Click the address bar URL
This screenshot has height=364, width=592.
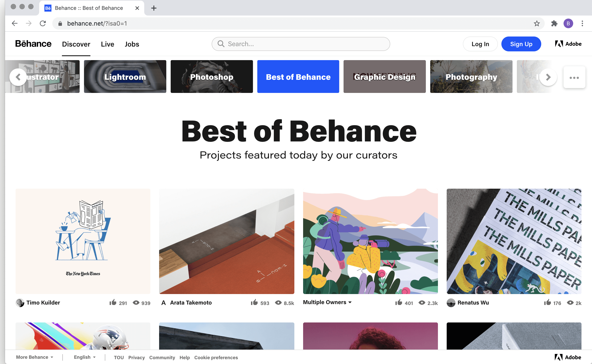[97, 23]
